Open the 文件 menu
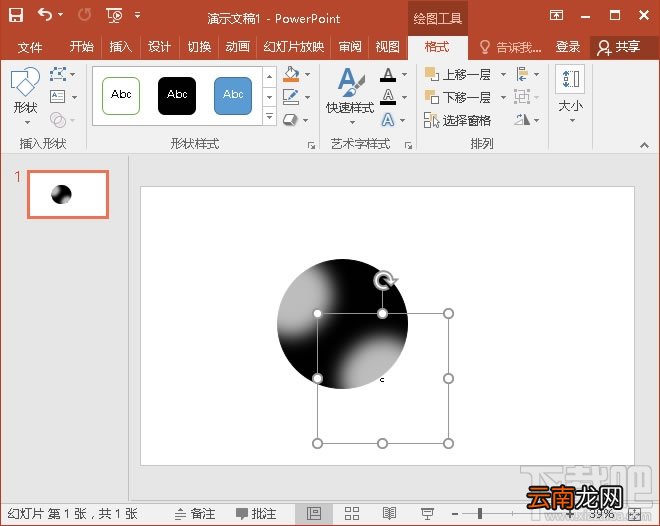The height and width of the screenshot is (526, 660). point(30,47)
